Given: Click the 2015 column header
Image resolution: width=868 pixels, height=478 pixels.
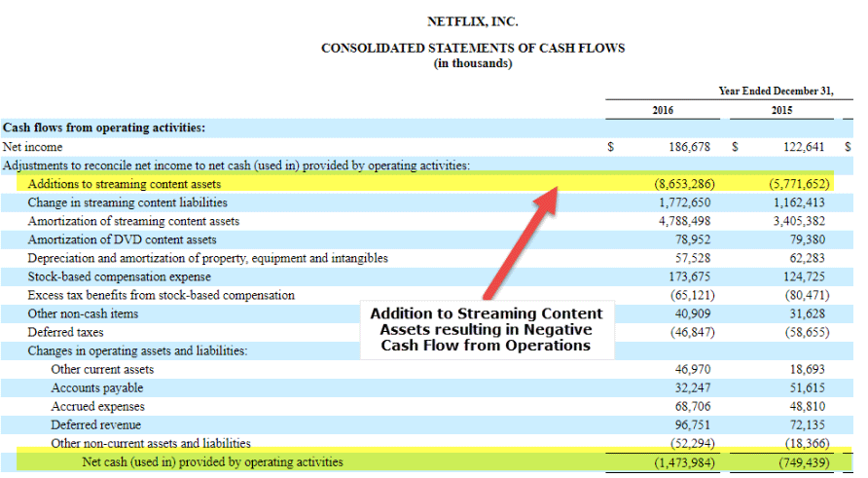Looking at the screenshot, I should [781, 110].
